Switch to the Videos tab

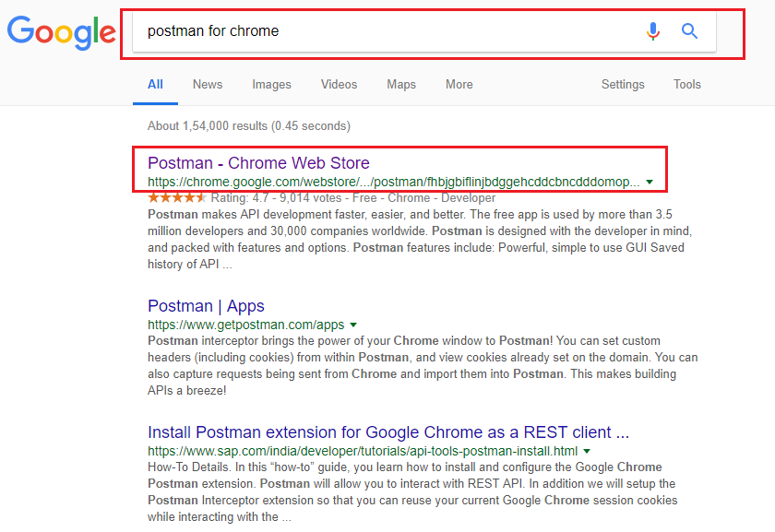pyautogui.click(x=340, y=85)
